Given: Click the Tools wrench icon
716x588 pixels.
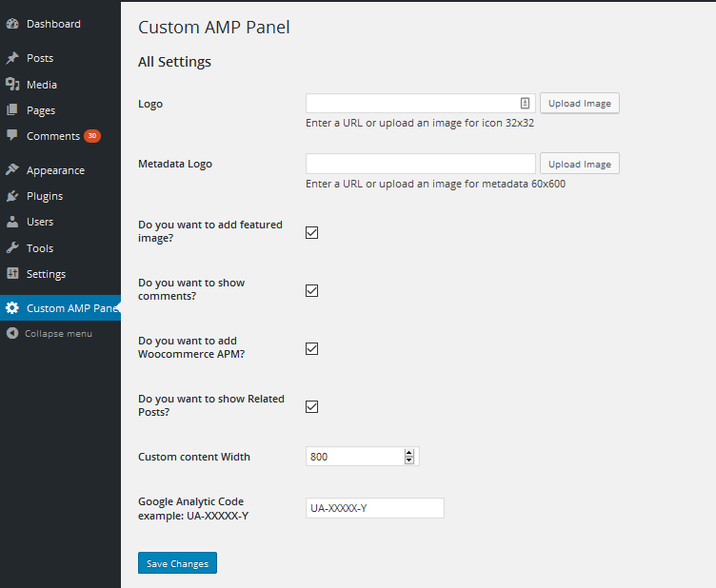Looking at the screenshot, I should pos(12,247).
